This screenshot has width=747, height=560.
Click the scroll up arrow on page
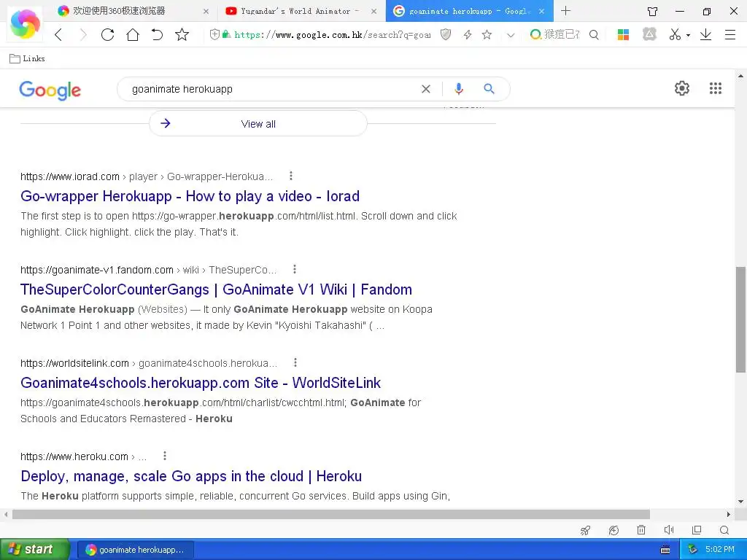(x=741, y=76)
